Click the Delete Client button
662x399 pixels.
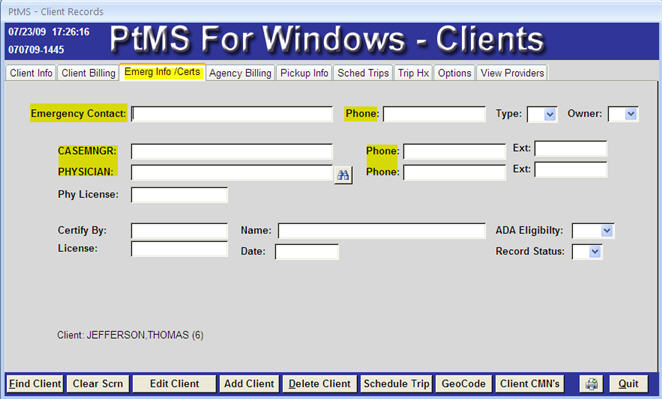point(320,383)
